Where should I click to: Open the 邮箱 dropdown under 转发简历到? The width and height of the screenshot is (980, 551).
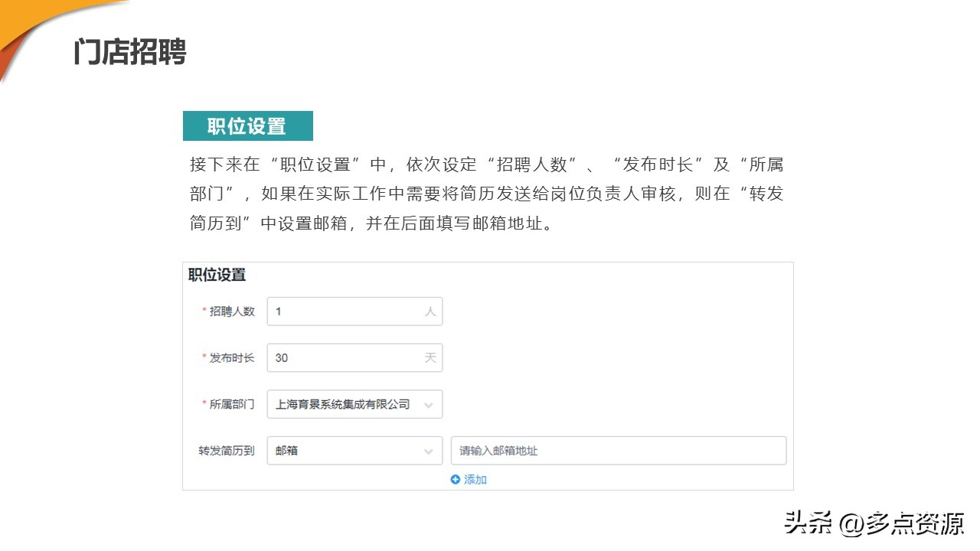click(354, 450)
